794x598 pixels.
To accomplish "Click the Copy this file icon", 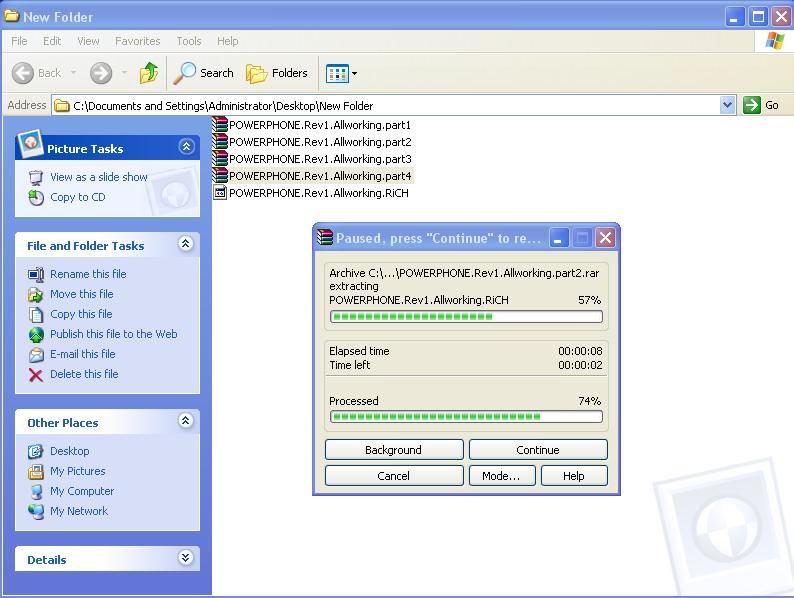I will (x=36, y=314).
